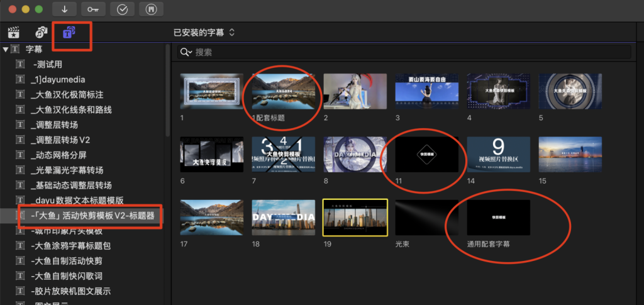644x305 pixels.
Task: Click the magnifier icon in the search field
Action: tap(186, 52)
